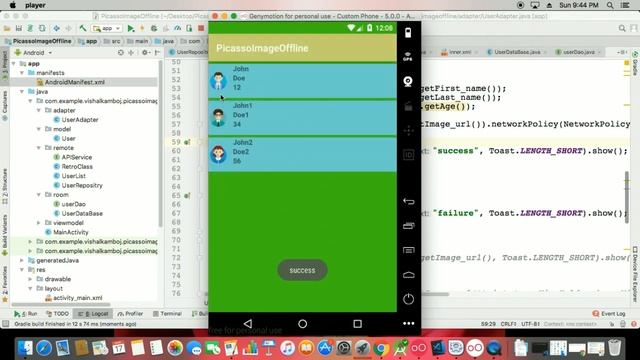
Task: Click Genymotion rotate back arrow button
Action: [x=408, y=201]
